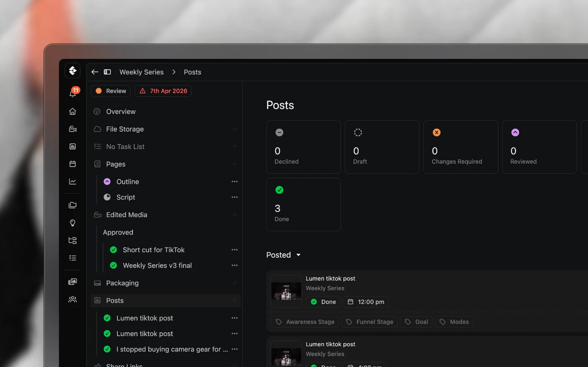Image resolution: width=588 pixels, height=367 pixels.
Task: Open the analytics chart icon in the rail
Action: pyautogui.click(x=73, y=182)
